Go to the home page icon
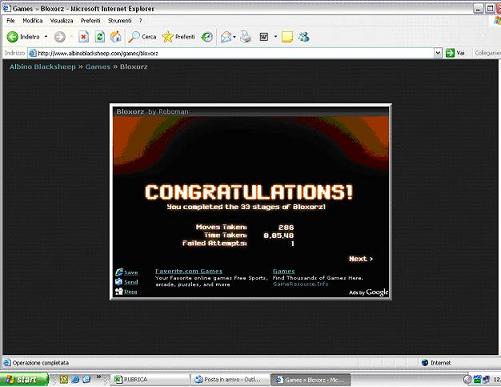 116,37
